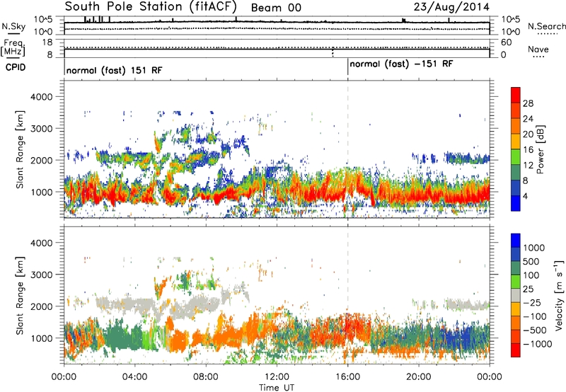Image resolution: width=566 pixels, height=392 pixels.
Task: Click the '500' velocity colorbar value
Action: pyautogui.click(x=531, y=261)
